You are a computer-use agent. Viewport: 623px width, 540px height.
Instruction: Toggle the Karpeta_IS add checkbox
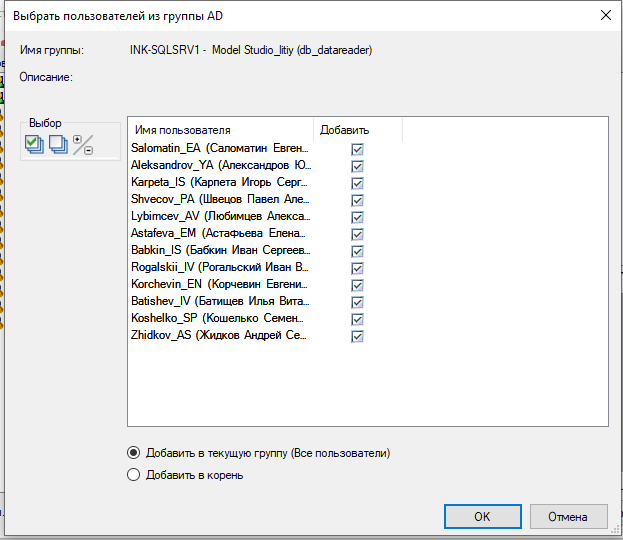point(357,184)
